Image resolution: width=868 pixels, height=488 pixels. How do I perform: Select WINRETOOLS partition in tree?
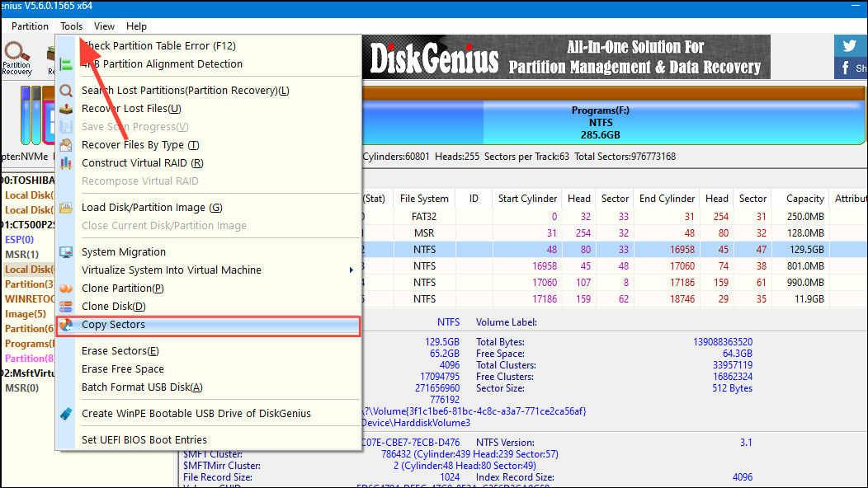30,298
